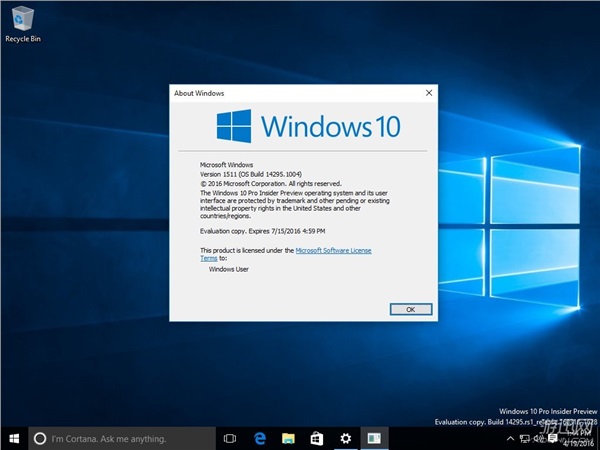This screenshot has height=450, width=600.
Task: Open Settings gear in the taskbar
Action: click(x=346, y=438)
